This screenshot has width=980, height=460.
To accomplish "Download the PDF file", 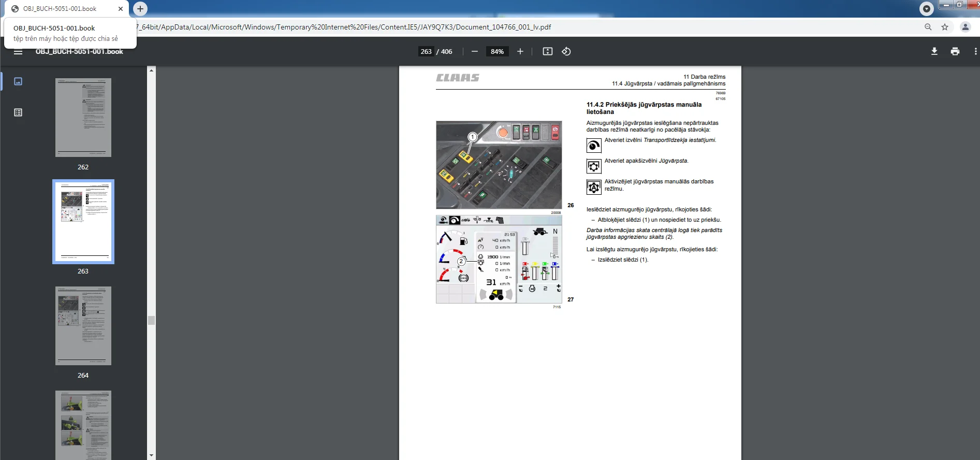I will click(x=934, y=51).
